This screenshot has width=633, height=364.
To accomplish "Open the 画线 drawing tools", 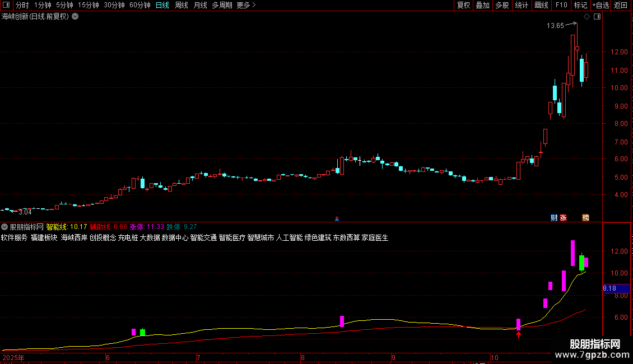I will pyautogui.click(x=541, y=5).
